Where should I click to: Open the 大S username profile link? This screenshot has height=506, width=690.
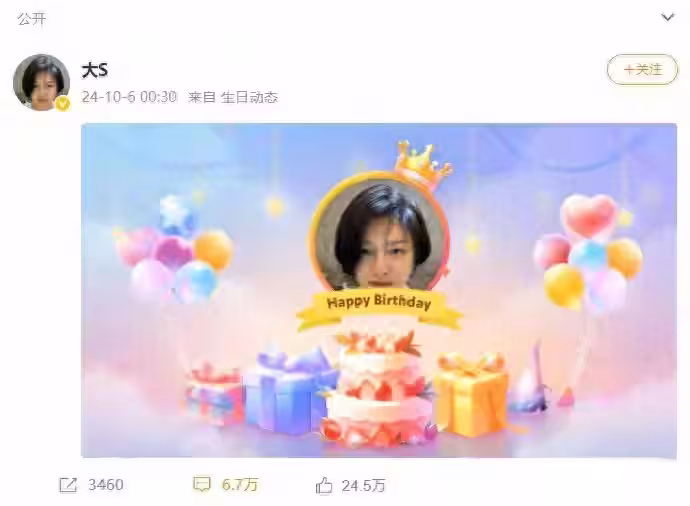click(x=95, y=70)
